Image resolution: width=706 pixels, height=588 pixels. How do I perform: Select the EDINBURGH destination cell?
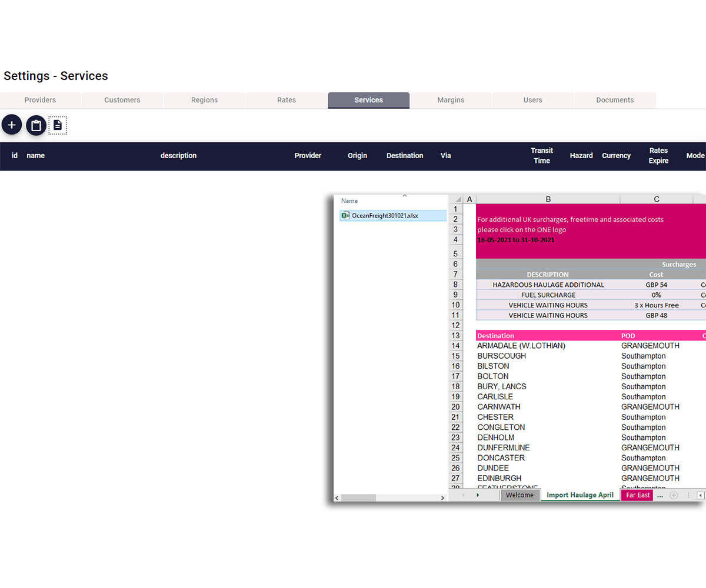click(x=499, y=478)
